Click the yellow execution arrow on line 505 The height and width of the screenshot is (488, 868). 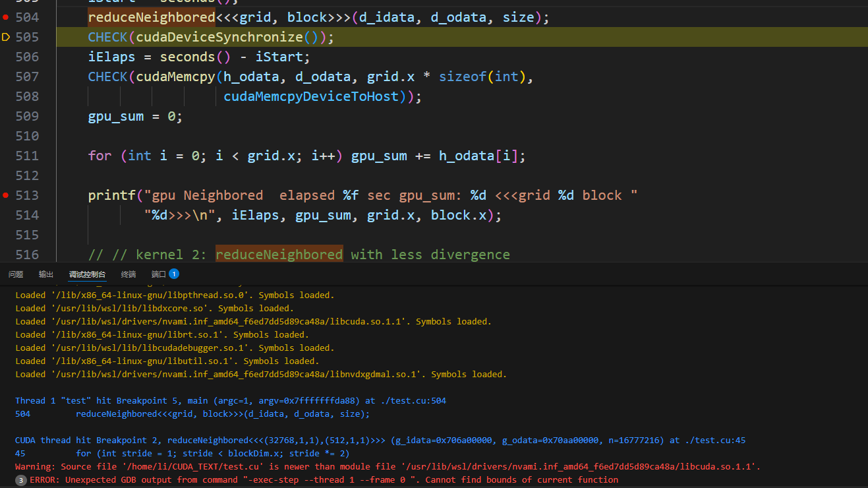click(6, 37)
